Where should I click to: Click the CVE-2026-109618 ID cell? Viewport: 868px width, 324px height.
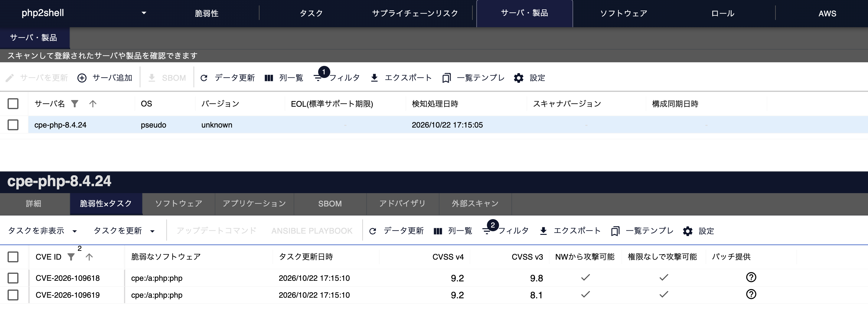pos(68,278)
